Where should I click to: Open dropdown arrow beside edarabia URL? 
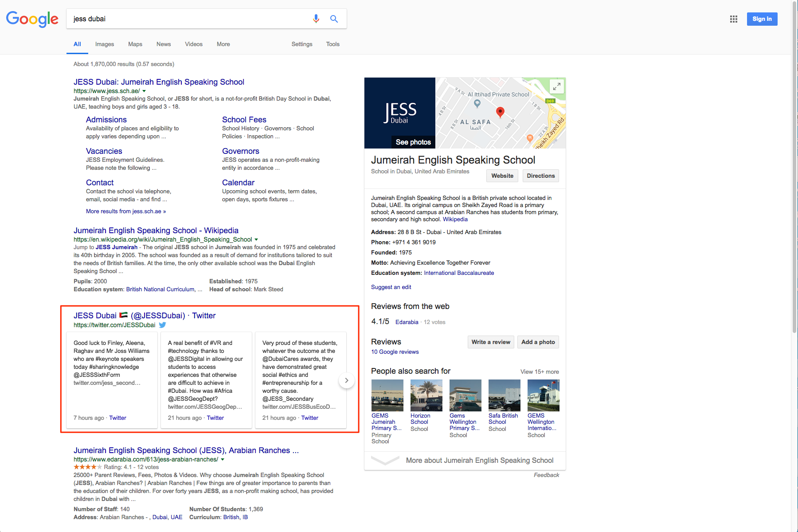[223, 459]
